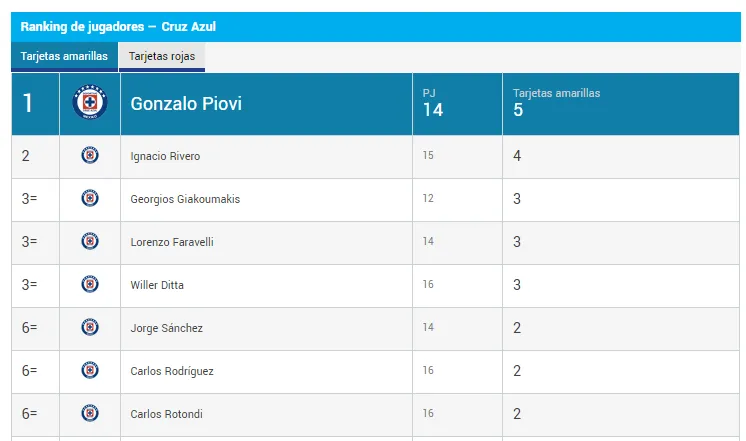Click the large Cruz Azul crest beside Gonzalo Piovi
The width and height of the screenshot is (746, 441).
pos(90,102)
